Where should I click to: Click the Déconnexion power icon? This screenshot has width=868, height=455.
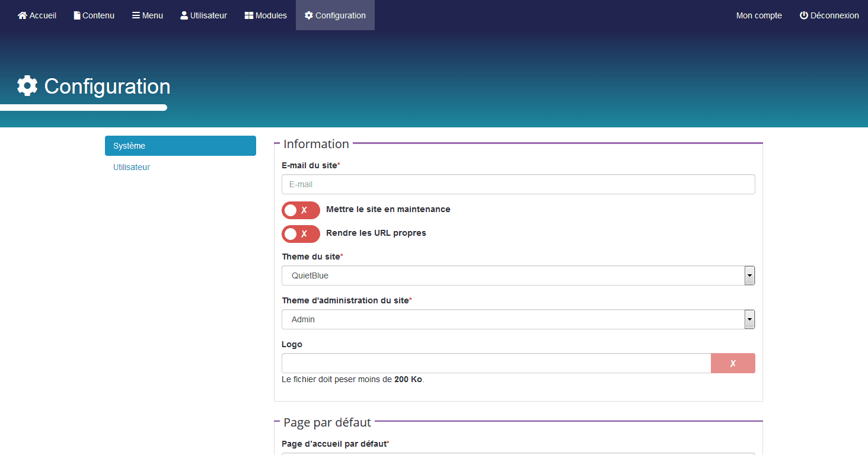(x=804, y=15)
